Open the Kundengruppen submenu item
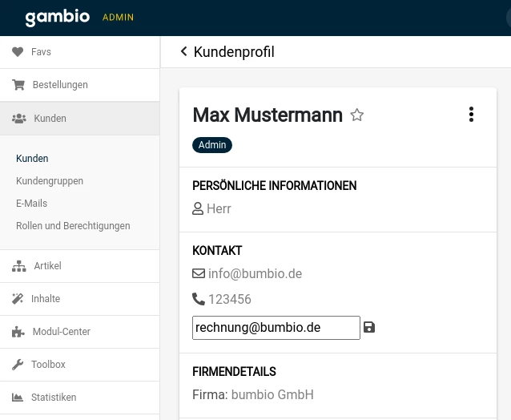Screen dimensions: 511x420 click(x=50, y=181)
